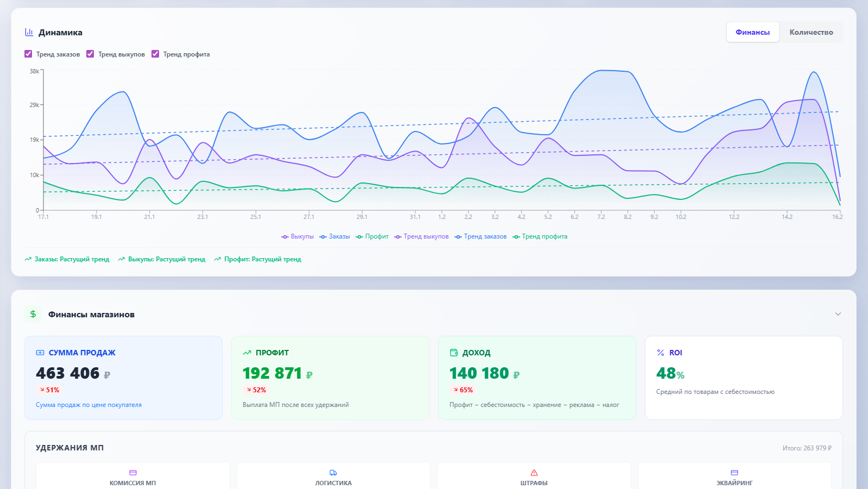
Task: Click the Тренд профита legend marker
Action: pos(517,236)
